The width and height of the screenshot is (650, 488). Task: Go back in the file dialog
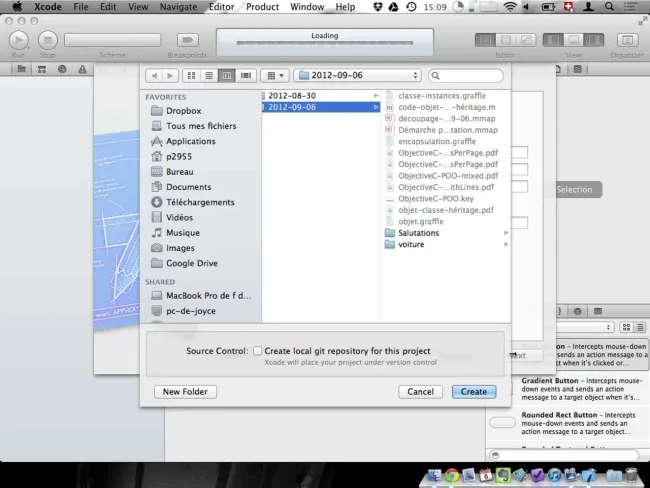154,75
